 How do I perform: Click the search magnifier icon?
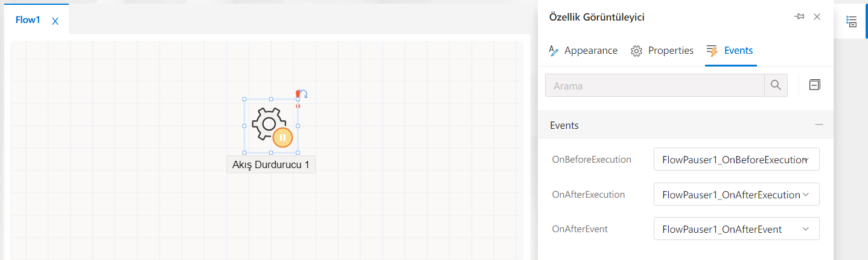[x=776, y=85]
